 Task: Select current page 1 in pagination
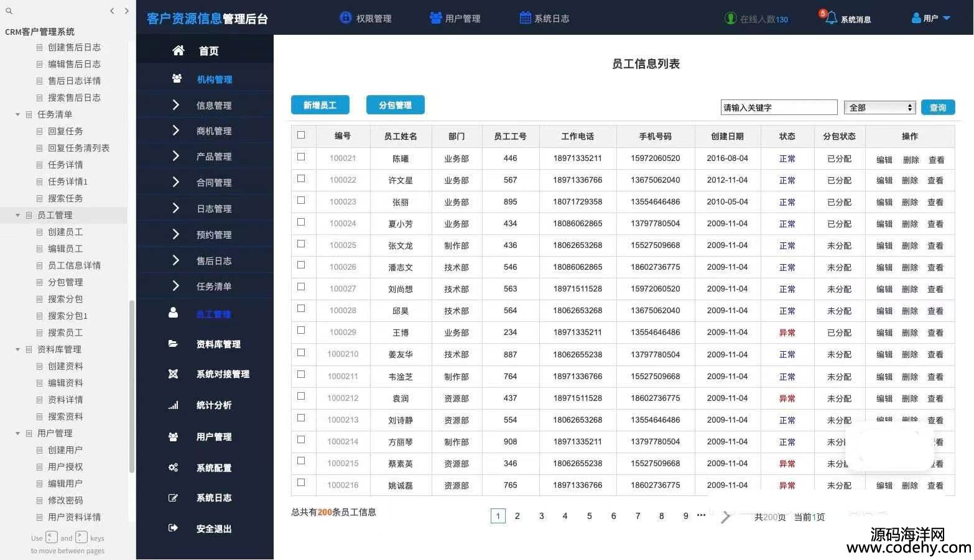click(498, 516)
